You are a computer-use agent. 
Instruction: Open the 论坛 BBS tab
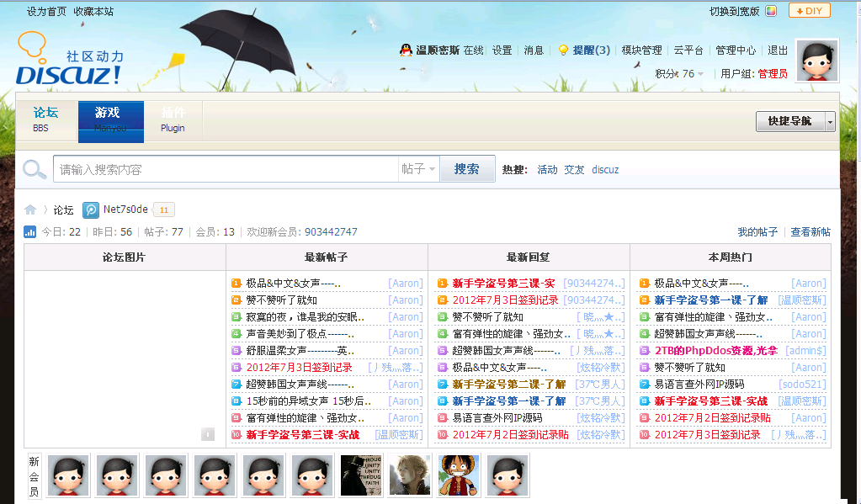tap(45, 119)
